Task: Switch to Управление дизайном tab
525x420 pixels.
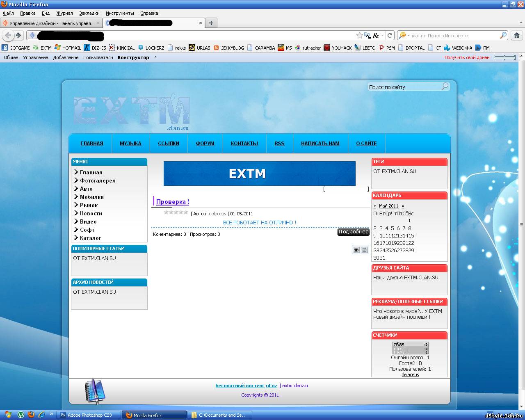Action: click(x=52, y=23)
